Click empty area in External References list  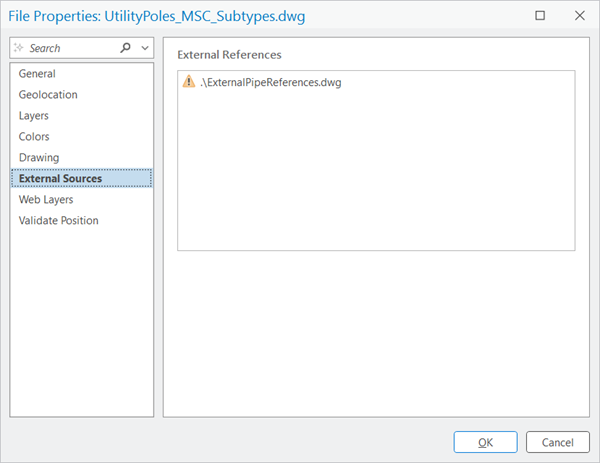(375, 180)
